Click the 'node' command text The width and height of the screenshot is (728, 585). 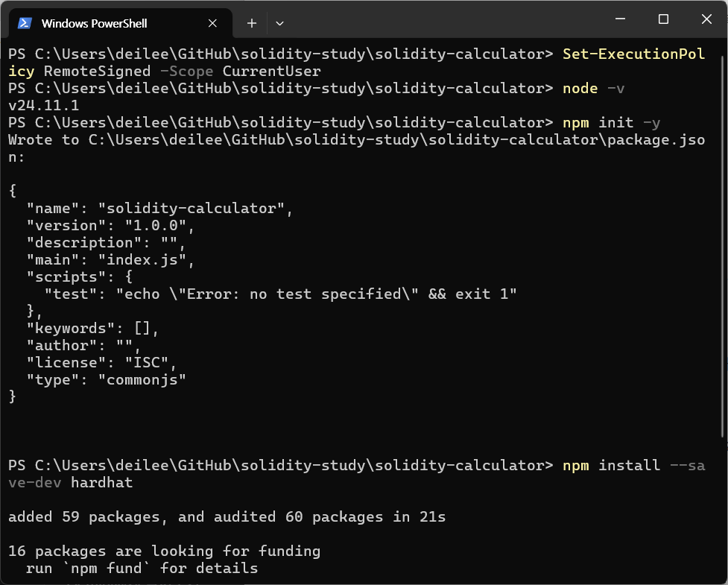pyautogui.click(x=580, y=88)
